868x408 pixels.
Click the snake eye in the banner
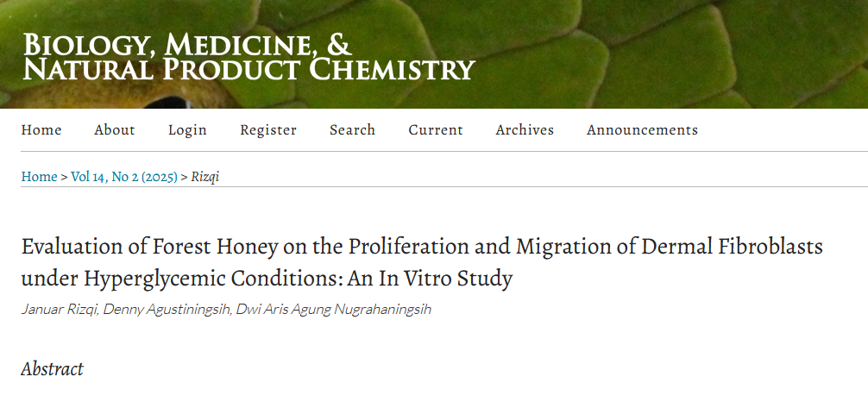click(177, 102)
